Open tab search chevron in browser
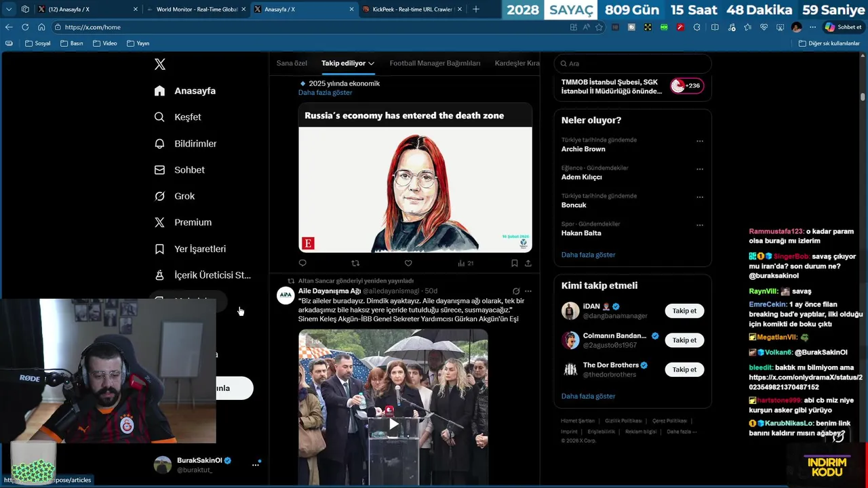 click(x=9, y=9)
